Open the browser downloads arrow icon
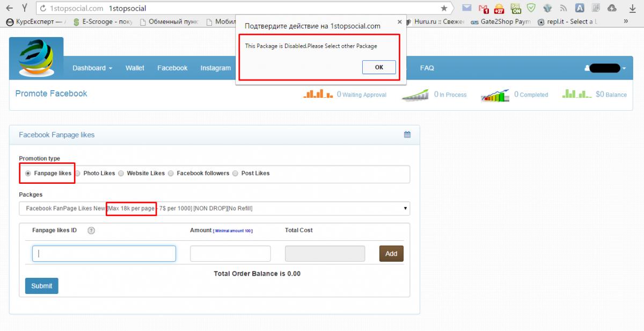The image size is (644, 331). [632, 9]
